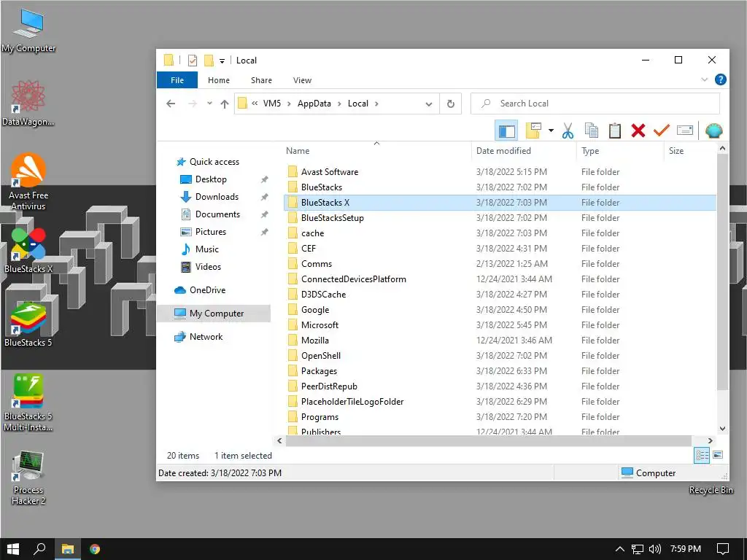Image resolution: width=747 pixels, height=560 pixels.
Task: Open Videos in navigation pane
Action: point(208,267)
